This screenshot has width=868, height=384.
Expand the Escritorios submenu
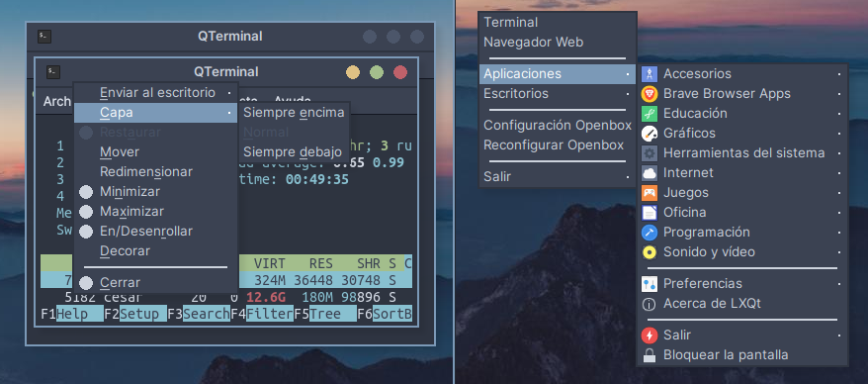click(558, 93)
